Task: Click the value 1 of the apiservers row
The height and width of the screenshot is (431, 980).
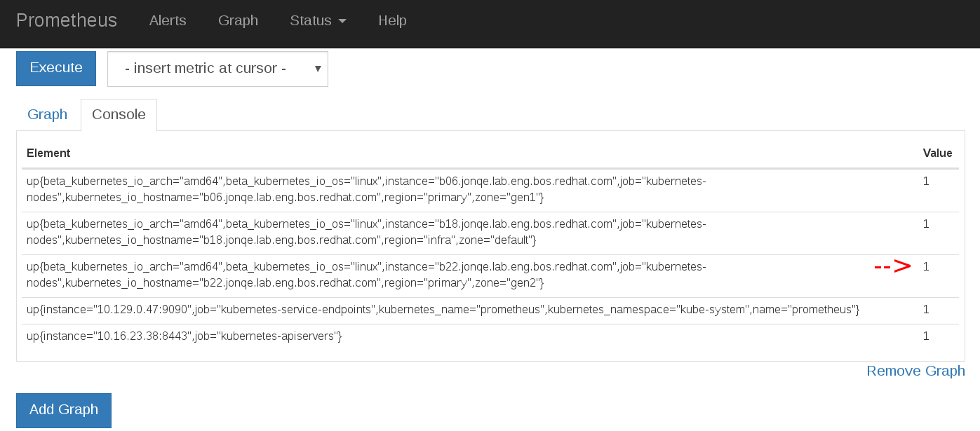Action: pyautogui.click(x=926, y=336)
